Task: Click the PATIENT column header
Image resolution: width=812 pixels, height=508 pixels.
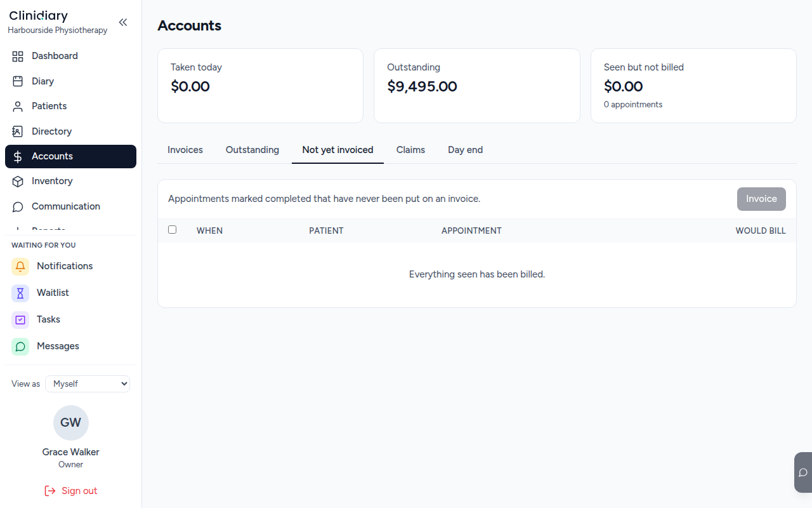Action: 326,231
